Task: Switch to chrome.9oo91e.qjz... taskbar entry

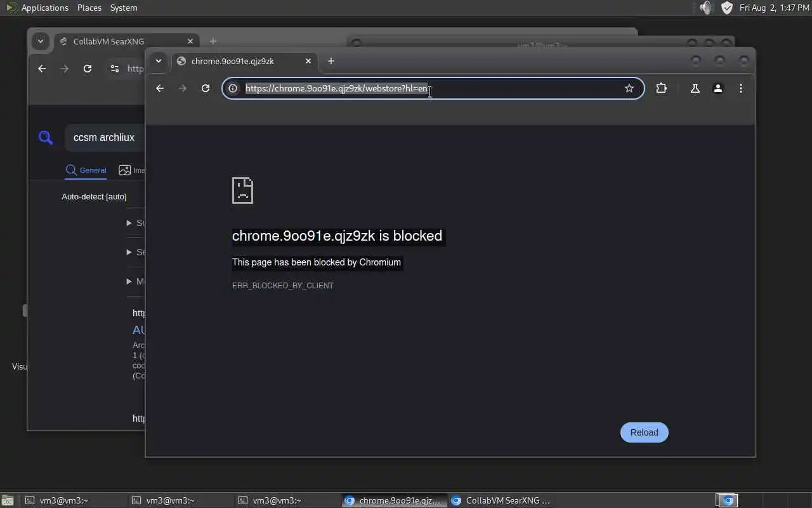Action: (x=393, y=500)
